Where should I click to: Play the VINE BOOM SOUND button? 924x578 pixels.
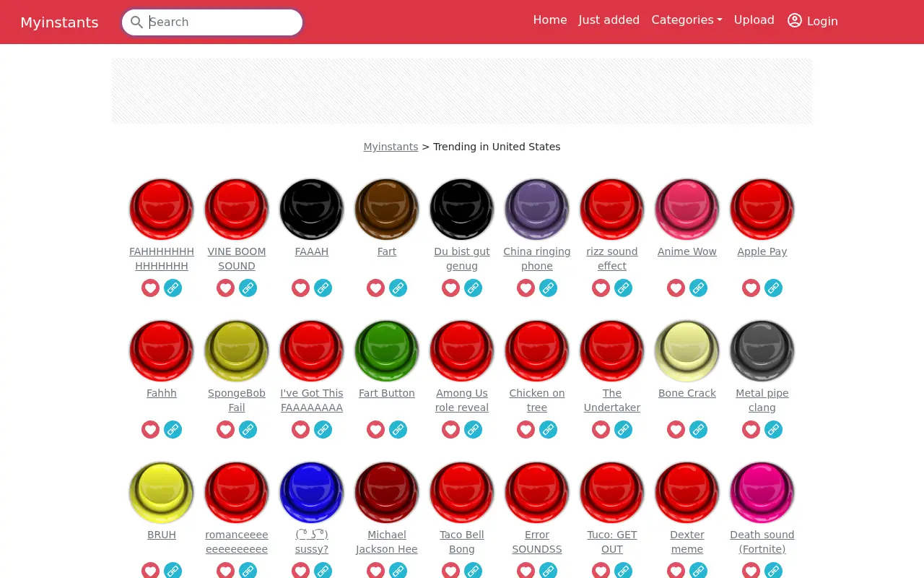(x=237, y=209)
